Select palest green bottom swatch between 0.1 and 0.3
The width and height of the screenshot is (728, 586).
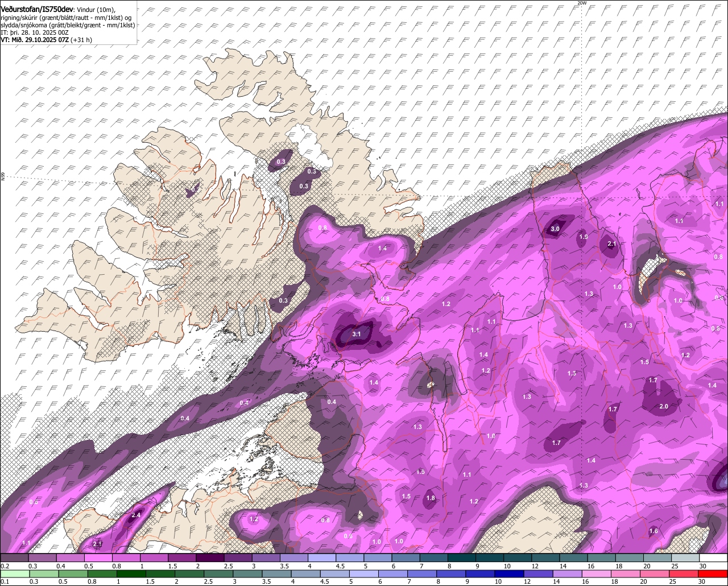point(14,573)
